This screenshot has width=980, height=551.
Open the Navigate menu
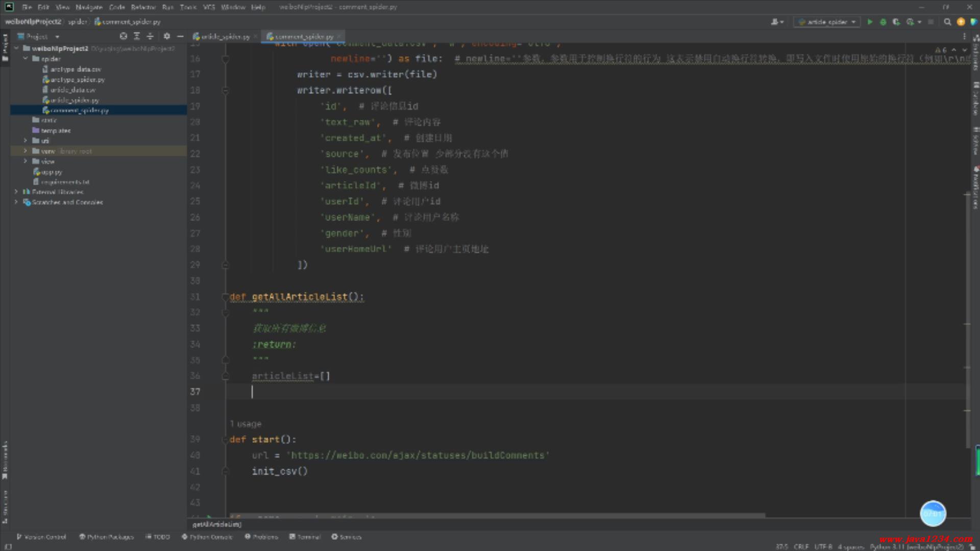pos(89,7)
